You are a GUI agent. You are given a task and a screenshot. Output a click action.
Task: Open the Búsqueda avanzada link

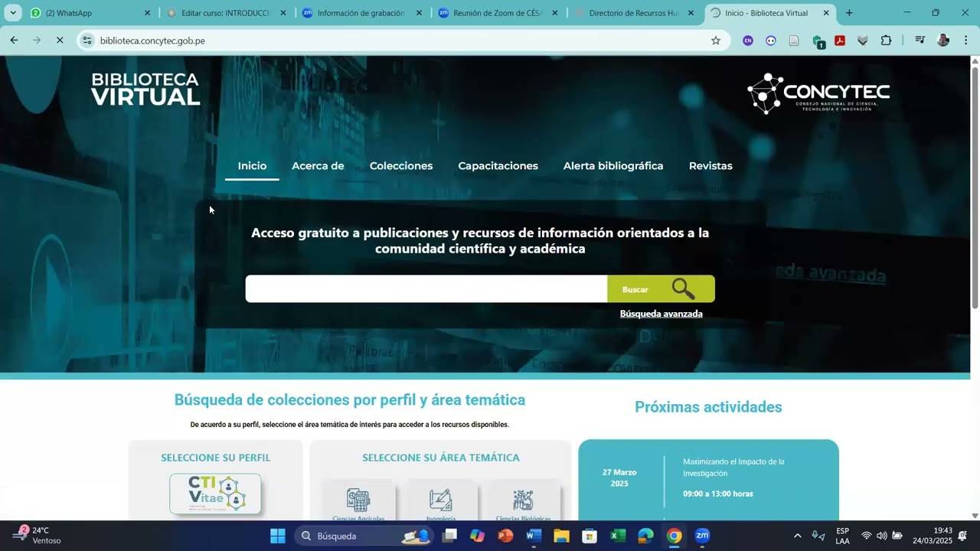661,314
